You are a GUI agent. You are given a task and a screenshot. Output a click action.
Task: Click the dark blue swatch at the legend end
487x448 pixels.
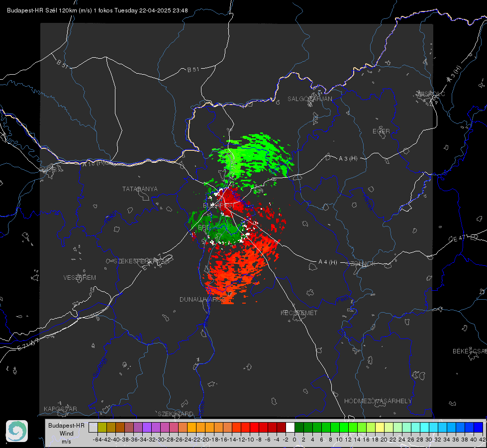(479, 427)
